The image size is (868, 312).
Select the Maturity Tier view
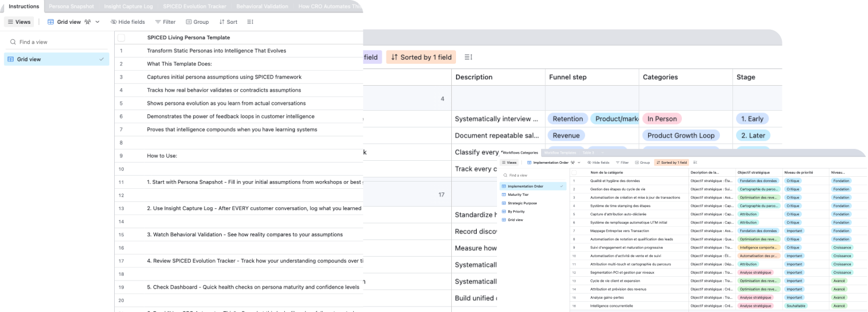tap(517, 195)
